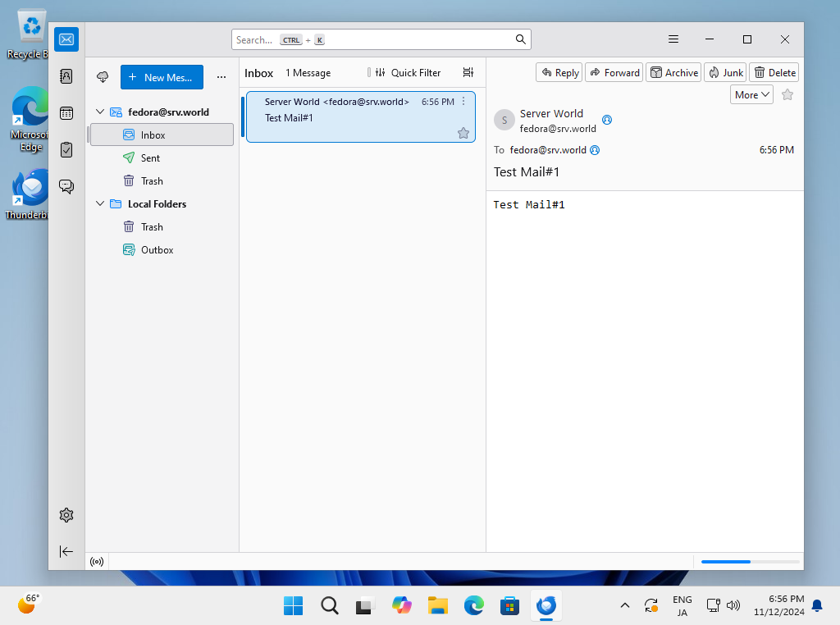Open Thunderbird Settings via the gear icon
Screen dimensions: 840x625
pos(66,515)
